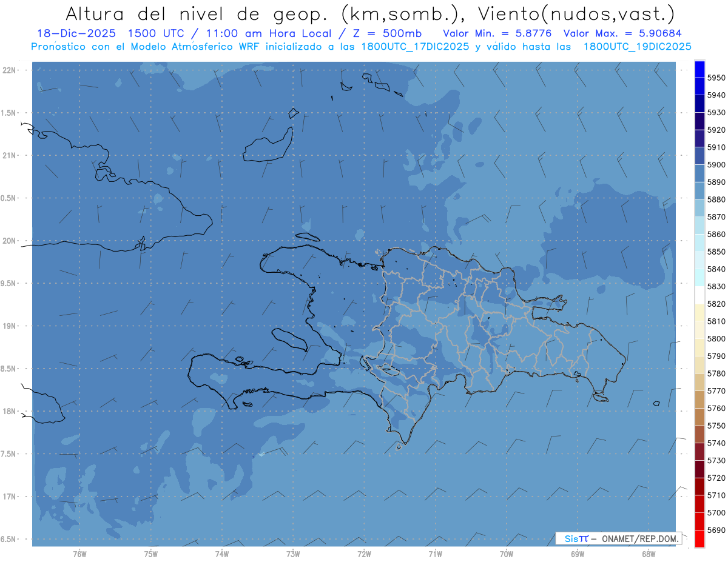Click the '17N' latitude label
Viewport: 728px width, 562px height.
point(10,497)
